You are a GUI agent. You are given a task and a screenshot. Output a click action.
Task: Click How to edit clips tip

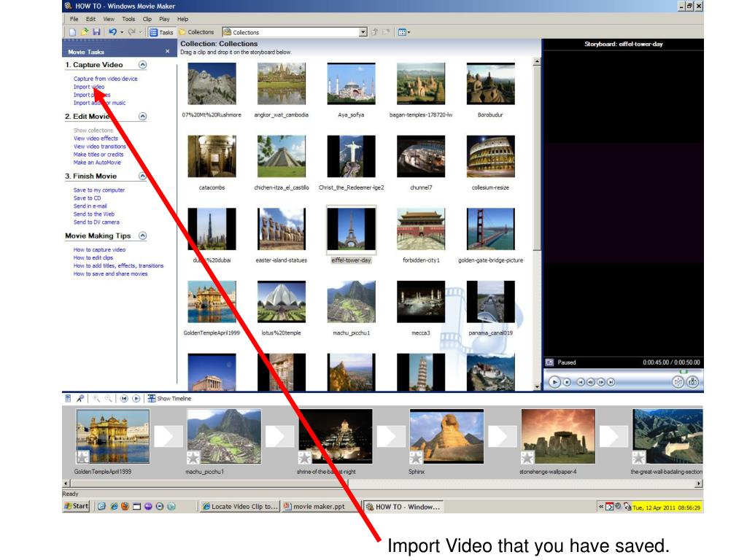tap(93, 258)
